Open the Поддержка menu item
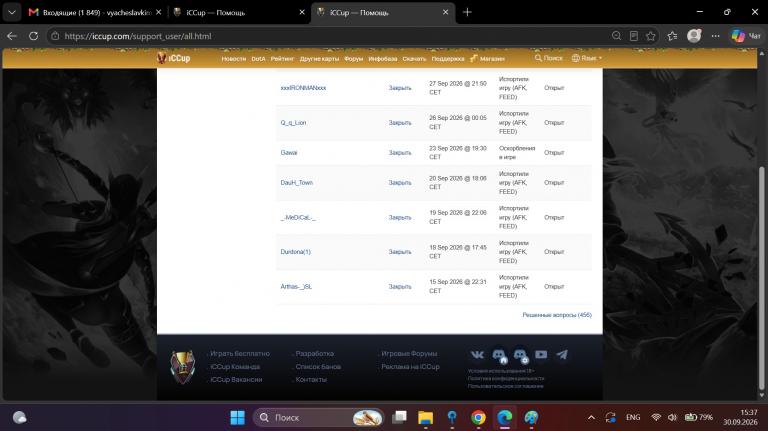768x431 pixels. [448, 59]
